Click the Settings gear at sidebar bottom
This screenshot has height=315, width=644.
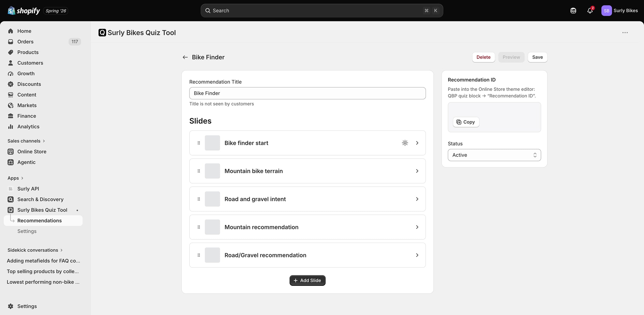coord(10,306)
